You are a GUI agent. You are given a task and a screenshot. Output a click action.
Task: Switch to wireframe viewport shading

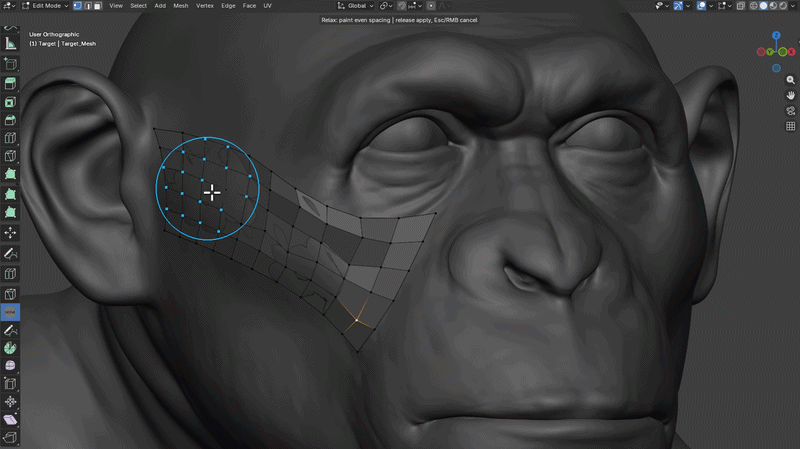[x=754, y=6]
